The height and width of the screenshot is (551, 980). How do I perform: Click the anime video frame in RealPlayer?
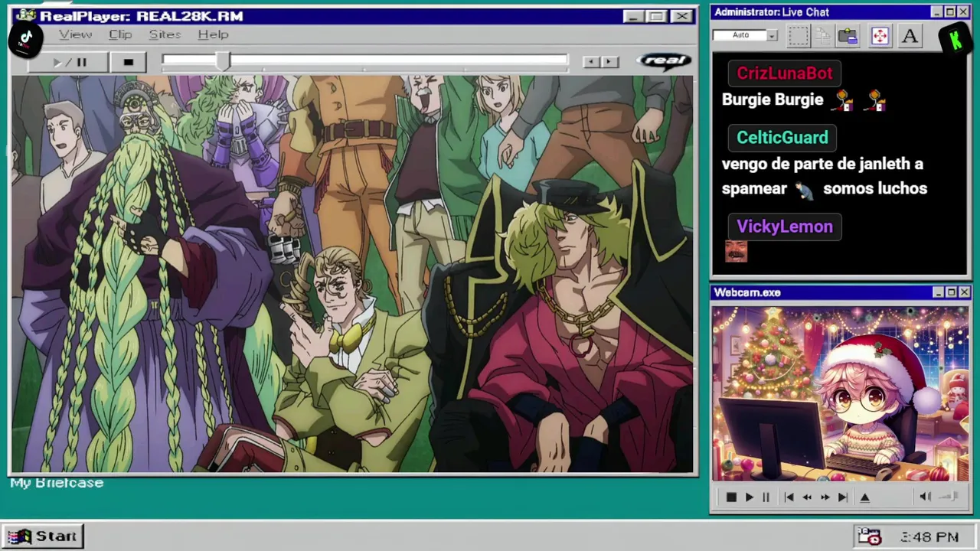click(x=352, y=274)
